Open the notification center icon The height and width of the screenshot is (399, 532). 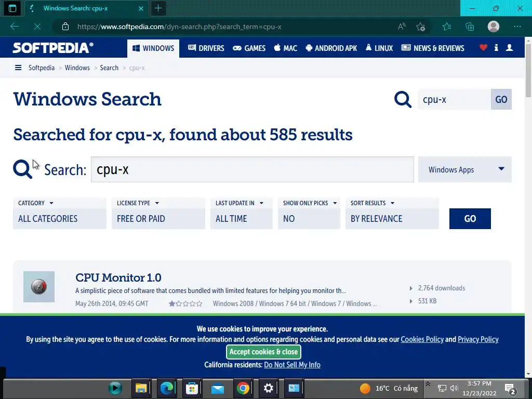click(510, 389)
